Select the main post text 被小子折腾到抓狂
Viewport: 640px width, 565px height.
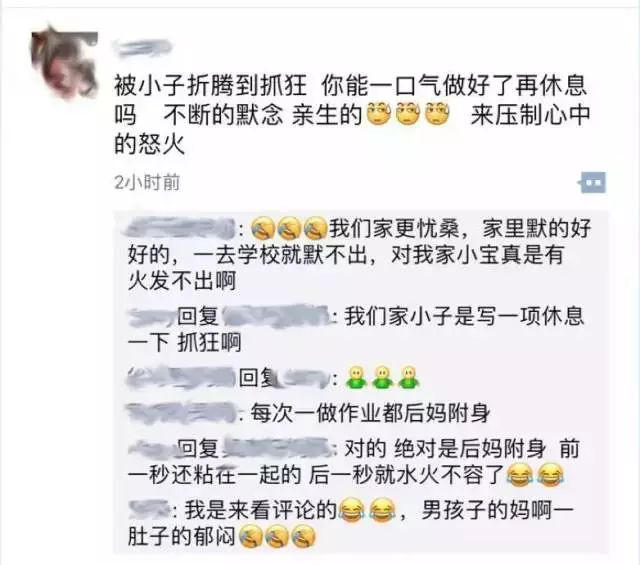coord(210,85)
